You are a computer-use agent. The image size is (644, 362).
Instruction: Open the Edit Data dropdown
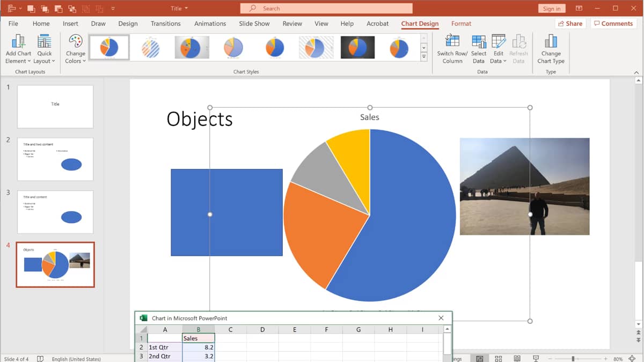pyautogui.click(x=499, y=49)
